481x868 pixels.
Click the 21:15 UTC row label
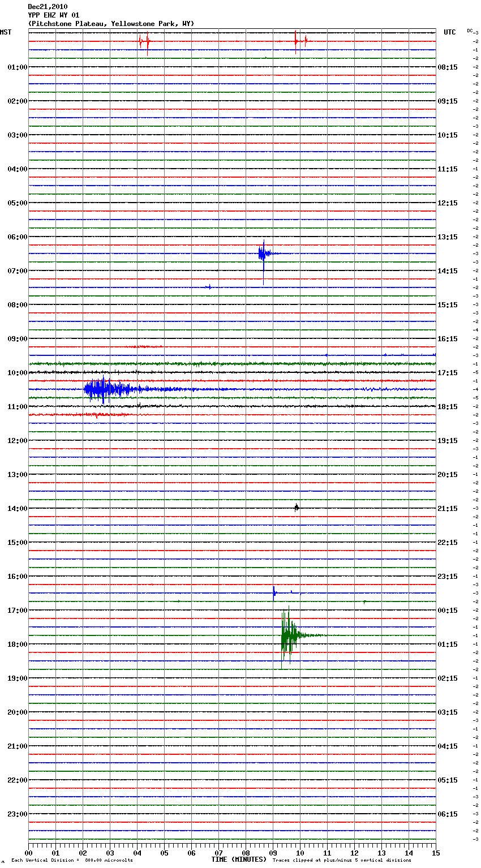pos(448,509)
